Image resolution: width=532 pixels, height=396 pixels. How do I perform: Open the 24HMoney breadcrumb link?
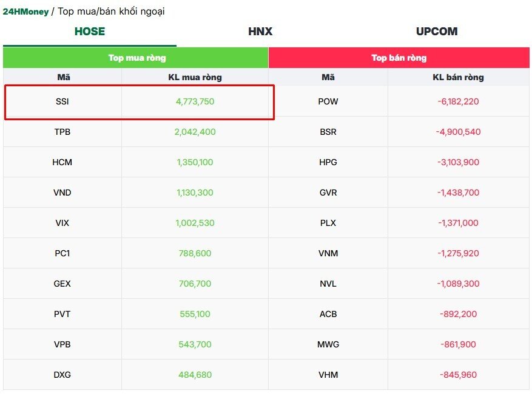pyautogui.click(x=26, y=12)
